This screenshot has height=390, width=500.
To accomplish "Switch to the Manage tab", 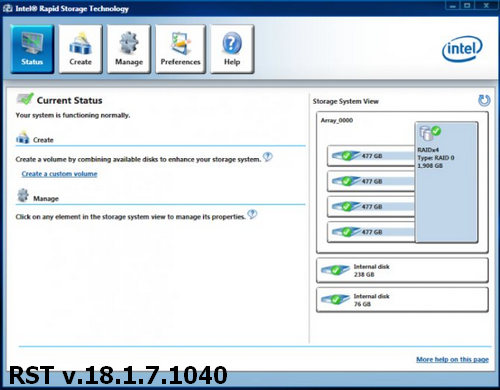I will [x=129, y=49].
